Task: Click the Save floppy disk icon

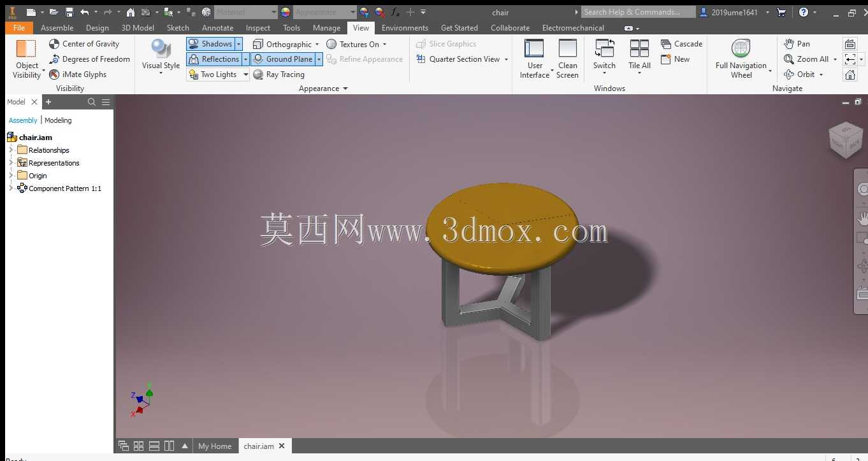Action: 69,12
